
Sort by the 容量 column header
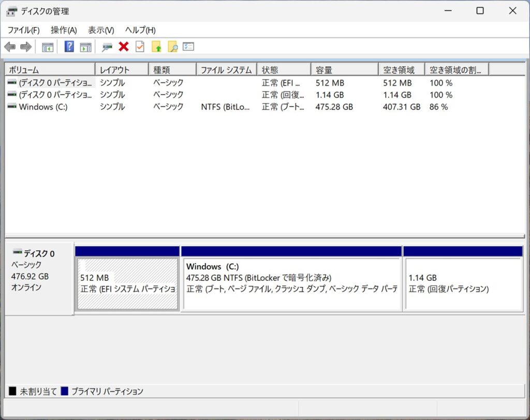(x=344, y=70)
